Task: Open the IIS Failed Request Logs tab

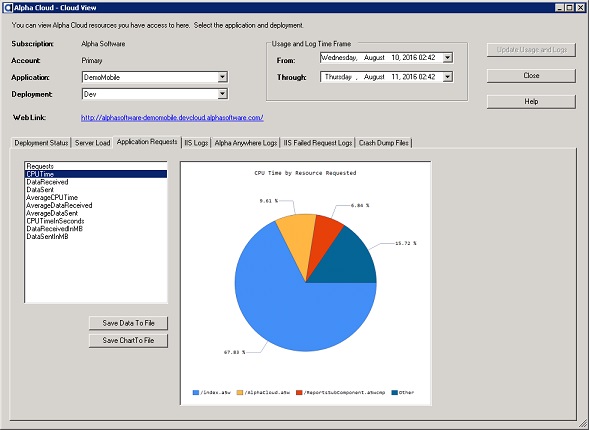Action: point(318,143)
